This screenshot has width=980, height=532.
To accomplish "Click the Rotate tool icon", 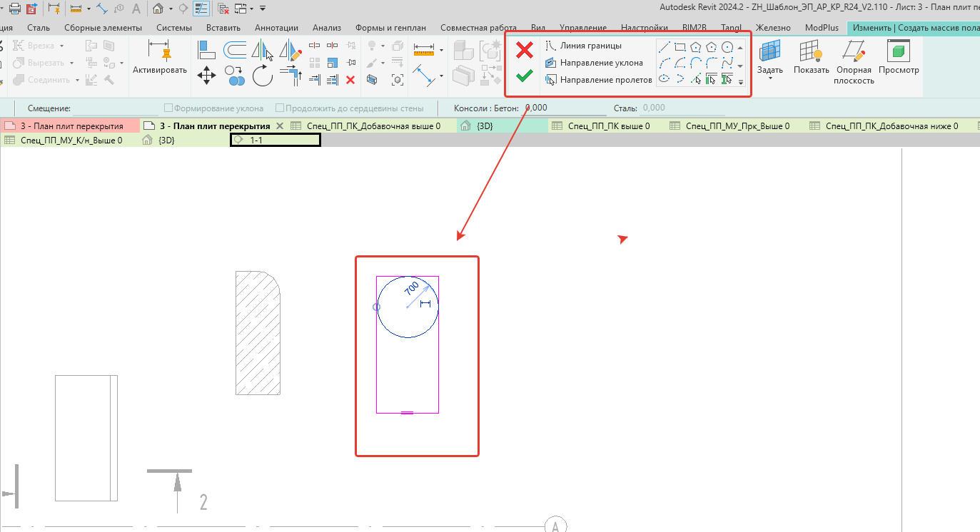I will pos(263,75).
